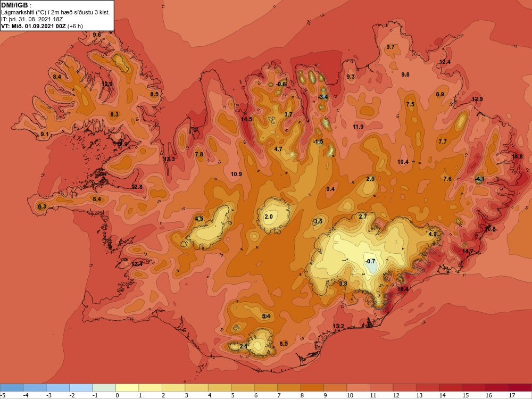This screenshot has height=399, width=532.
Task: Click the 3.5 temperature value
Action: pos(318,221)
